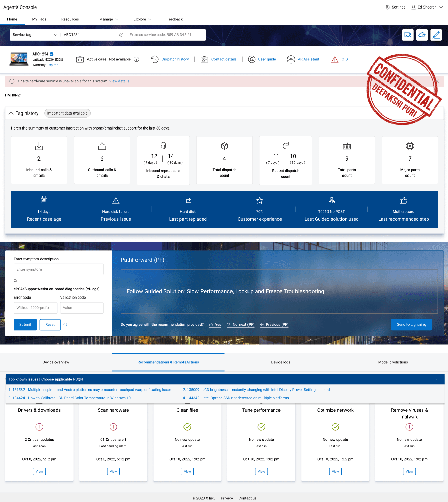Click the Dispatch history clock icon
The height and width of the screenshot is (502, 448).
coord(155,59)
